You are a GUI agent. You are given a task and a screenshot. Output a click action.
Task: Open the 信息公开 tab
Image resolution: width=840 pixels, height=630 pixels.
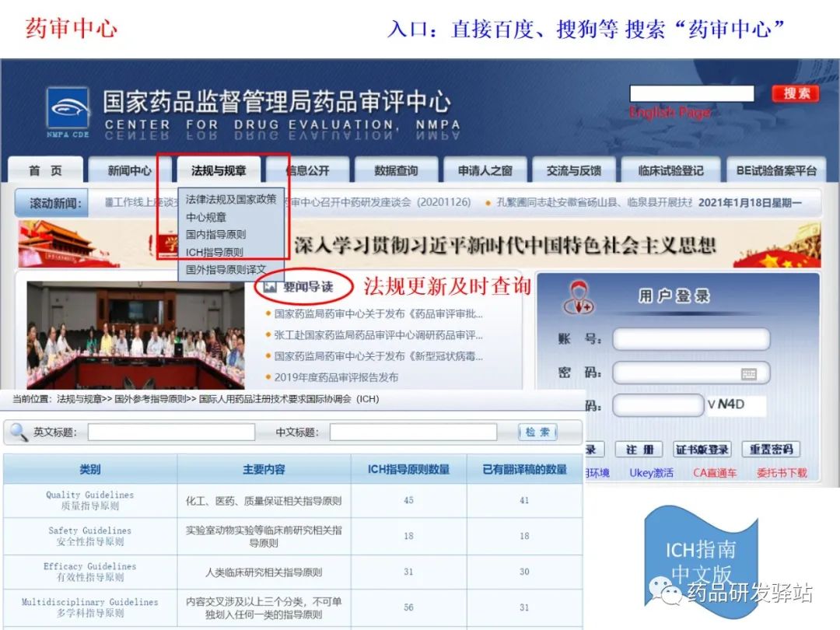[x=307, y=170]
